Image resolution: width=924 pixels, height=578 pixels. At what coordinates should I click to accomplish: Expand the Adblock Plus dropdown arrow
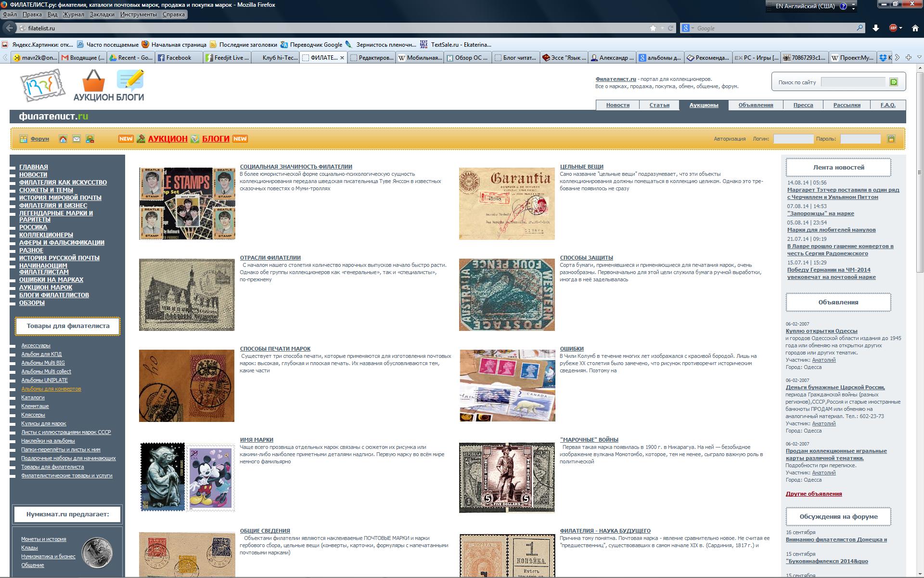coord(901,28)
